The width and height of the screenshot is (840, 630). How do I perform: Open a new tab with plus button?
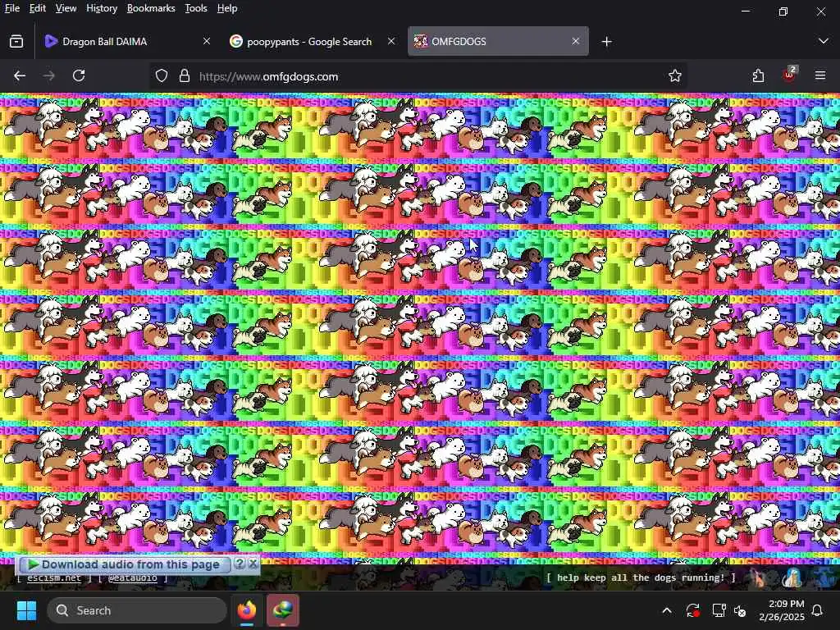point(606,41)
